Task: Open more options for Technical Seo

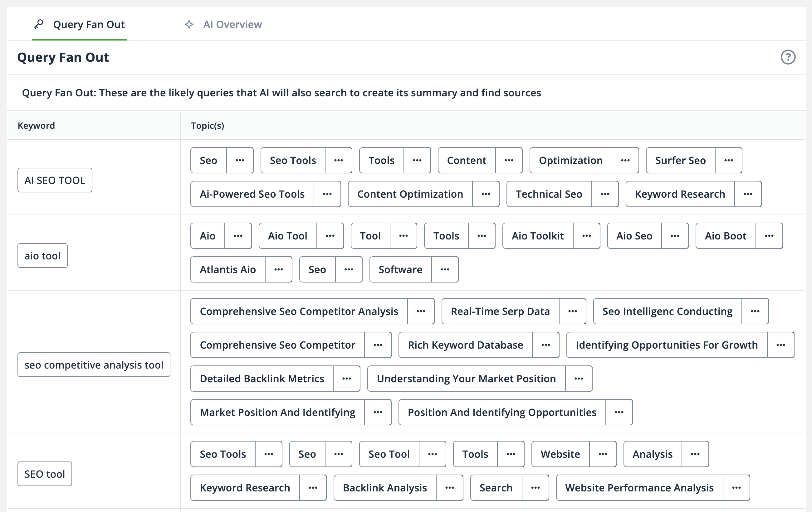Action: [605, 194]
